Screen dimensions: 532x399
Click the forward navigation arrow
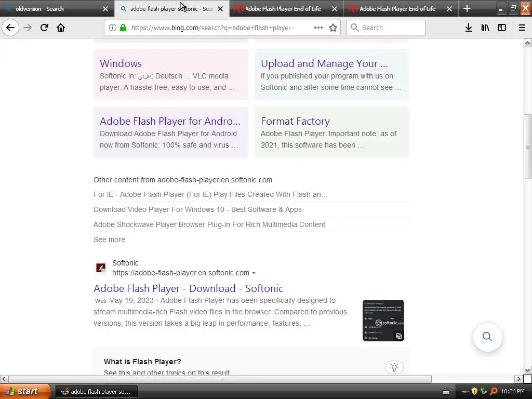28,28
